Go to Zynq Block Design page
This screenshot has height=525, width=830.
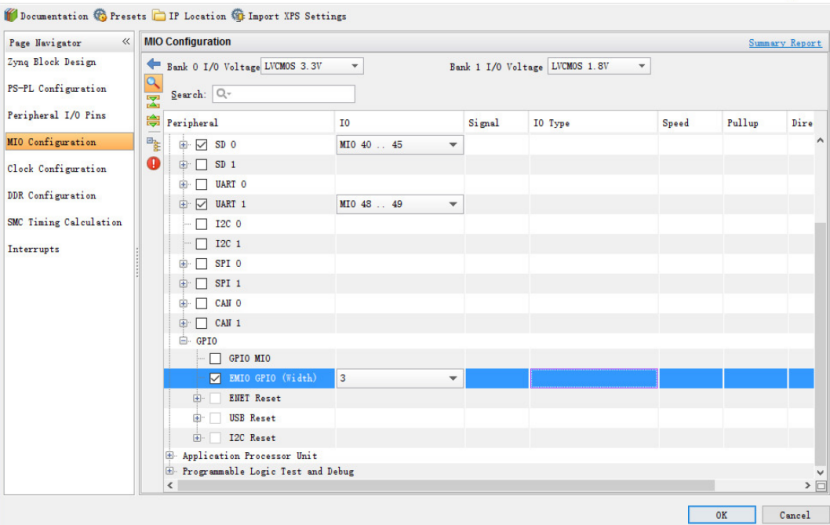tap(52, 62)
